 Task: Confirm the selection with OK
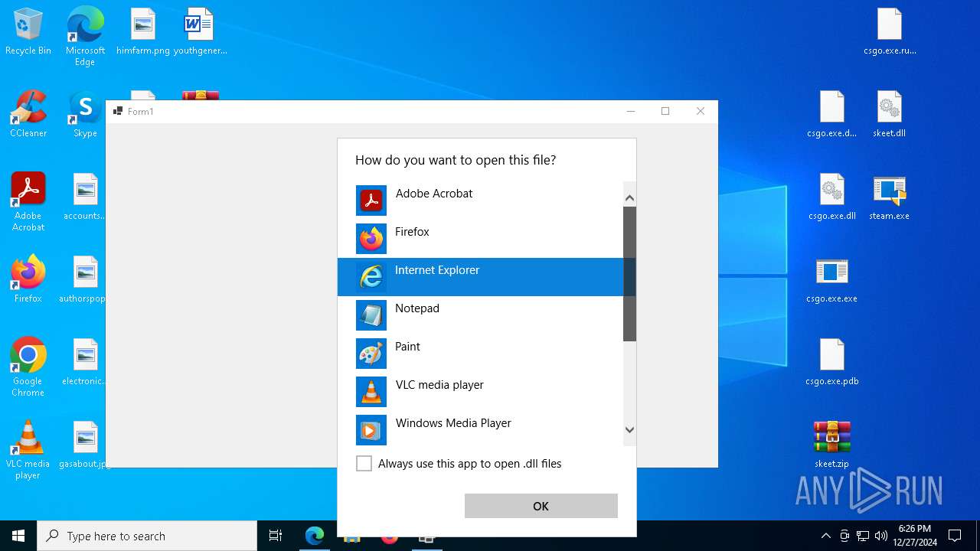click(541, 506)
